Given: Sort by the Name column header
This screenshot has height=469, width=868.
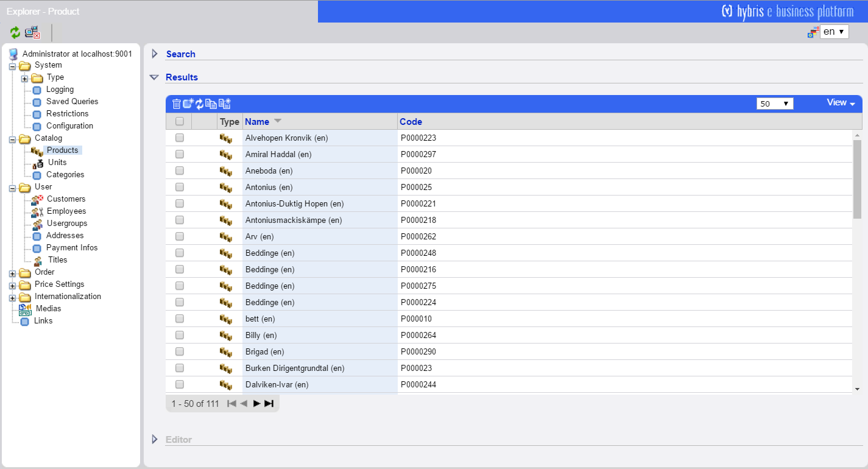Looking at the screenshot, I should pos(257,122).
